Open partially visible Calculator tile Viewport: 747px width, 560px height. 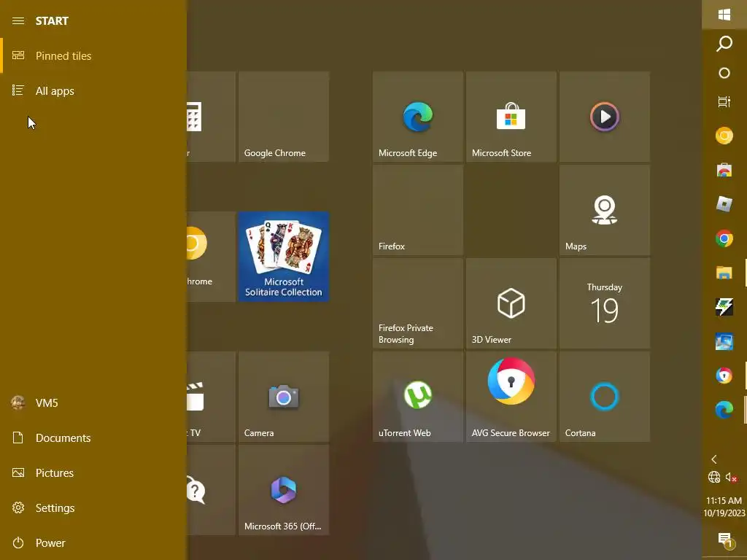[x=211, y=117]
